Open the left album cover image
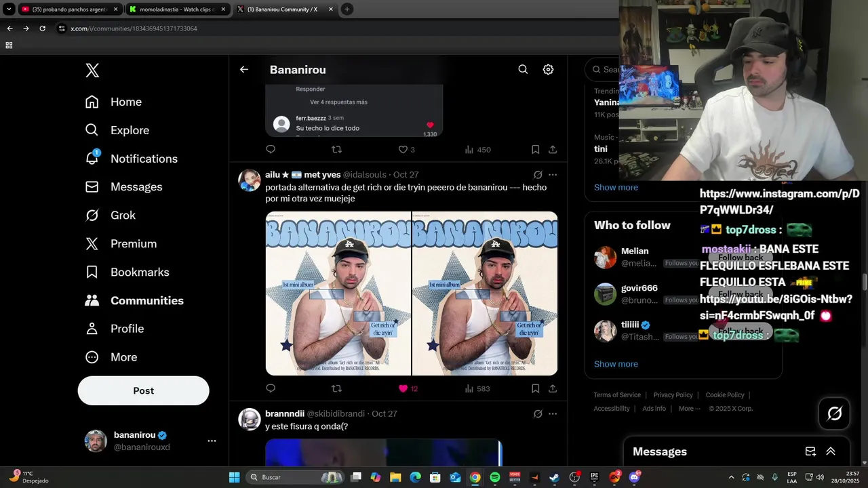 pos(338,293)
